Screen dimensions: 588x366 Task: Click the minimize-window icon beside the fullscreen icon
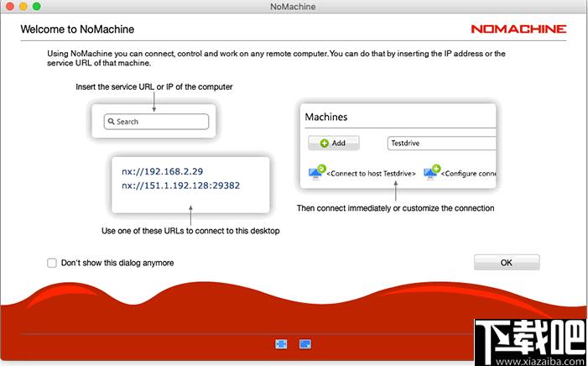click(x=305, y=344)
